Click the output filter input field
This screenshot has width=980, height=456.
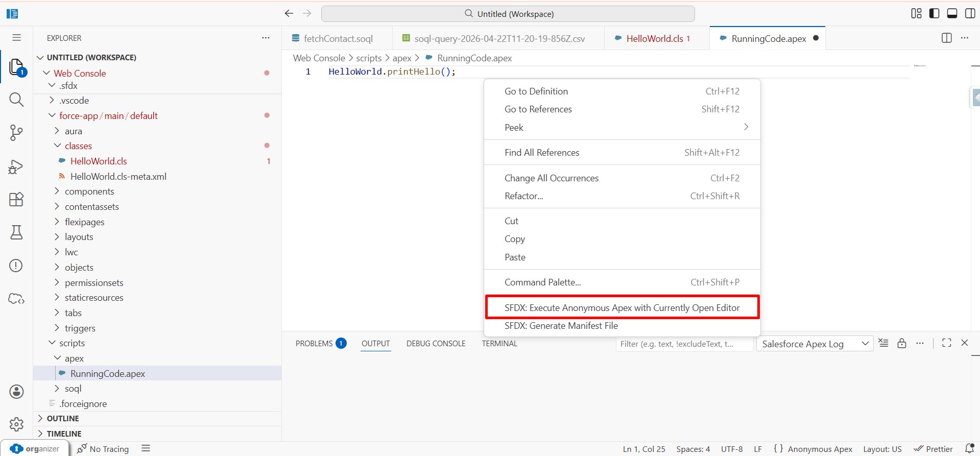(x=684, y=344)
